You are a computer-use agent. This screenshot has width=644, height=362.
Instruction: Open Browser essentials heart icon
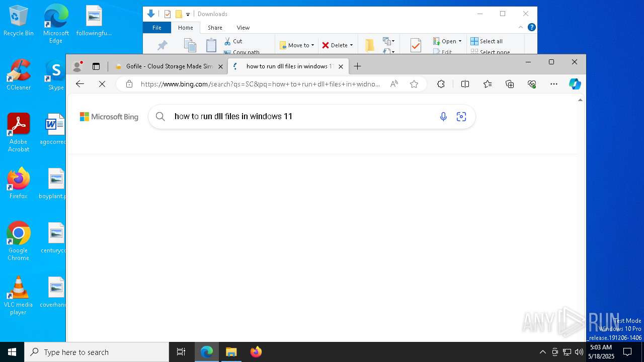[532, 84]
